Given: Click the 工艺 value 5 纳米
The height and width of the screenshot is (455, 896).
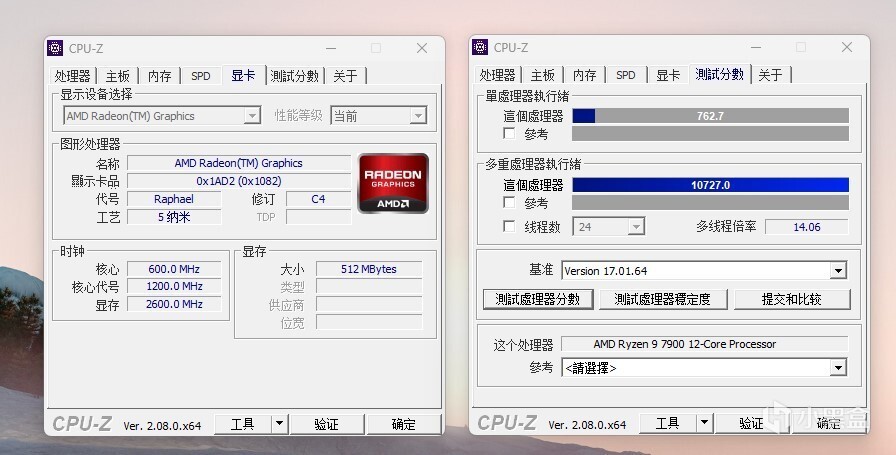Looking at the screenshot, I should pos(174,217).
